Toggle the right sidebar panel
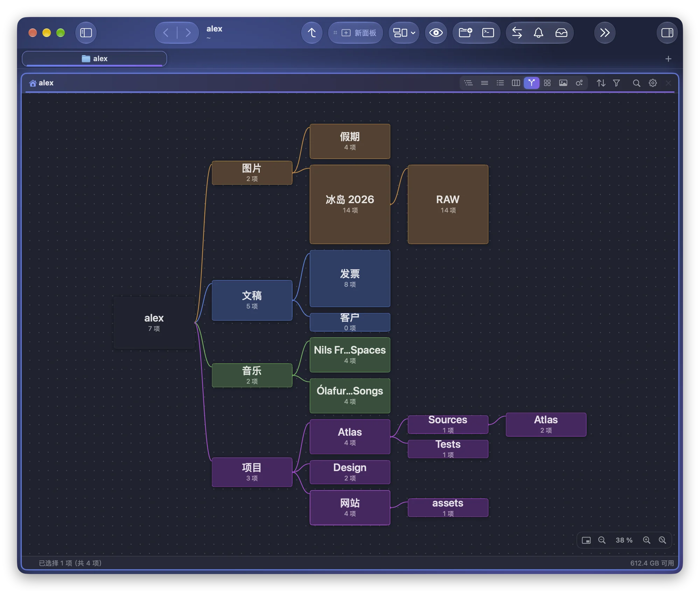 [667, 33]
